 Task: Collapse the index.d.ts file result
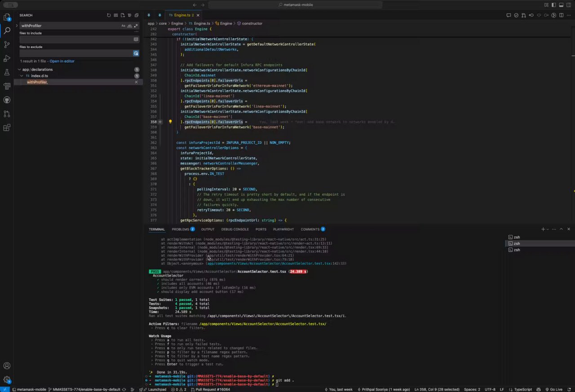click(x=21, y=76)
